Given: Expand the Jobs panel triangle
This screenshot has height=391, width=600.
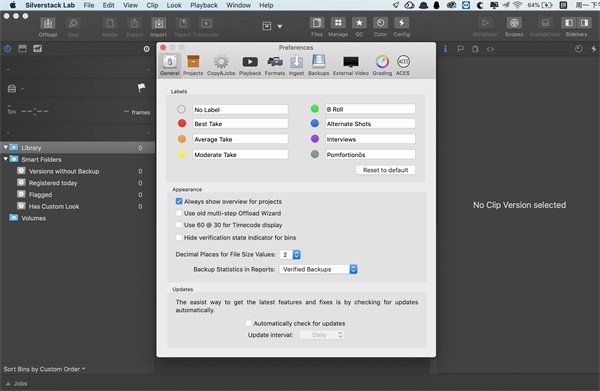Looking at the screenshot, I should (x=8, y=383).
